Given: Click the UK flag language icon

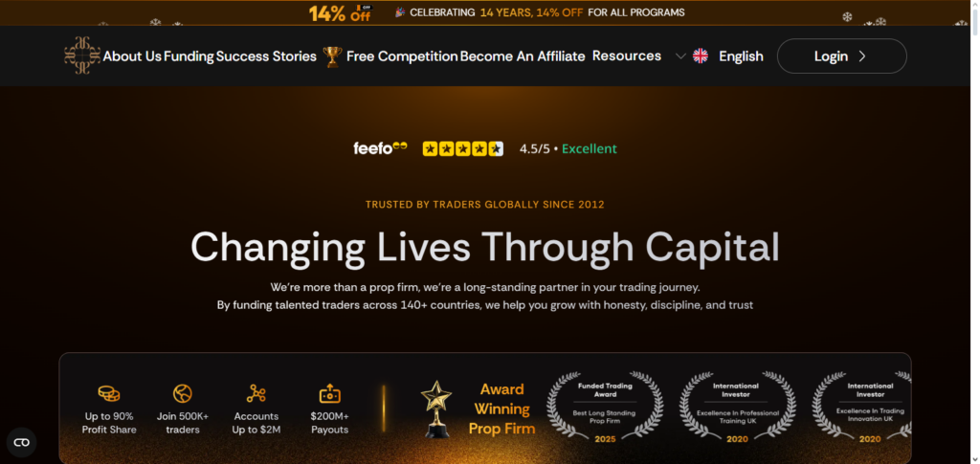Looking at the screenshot, I should point(701,56).
